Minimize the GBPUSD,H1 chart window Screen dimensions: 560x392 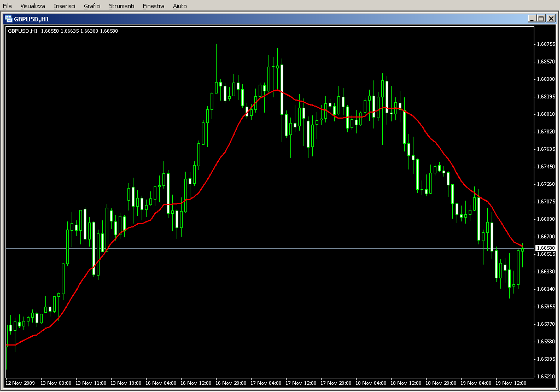[x=532, y=19]
